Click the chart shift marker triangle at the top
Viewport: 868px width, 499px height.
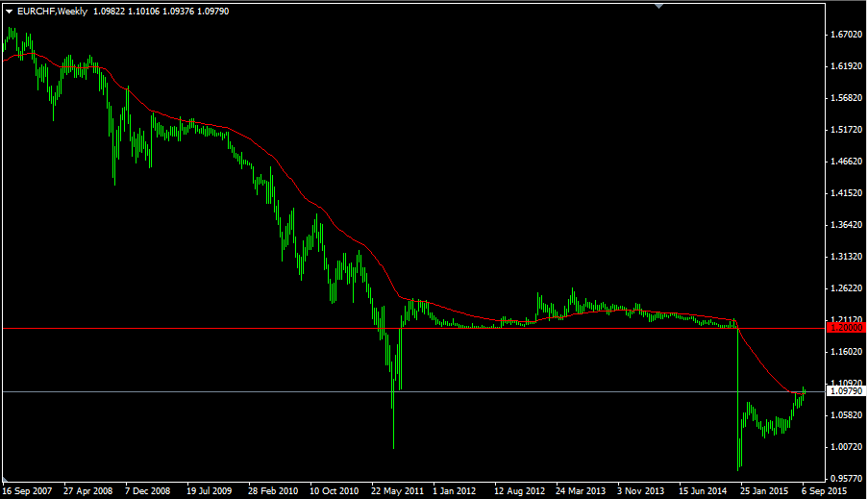coord(658,6)
